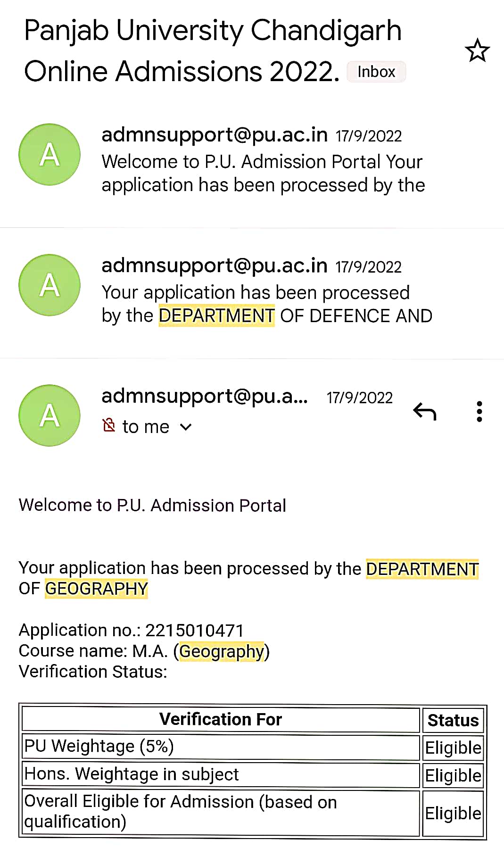Viewport: 504px width, 848px height.
Task: Click Overall Eligible for Admission row
Action: [221, 813]
